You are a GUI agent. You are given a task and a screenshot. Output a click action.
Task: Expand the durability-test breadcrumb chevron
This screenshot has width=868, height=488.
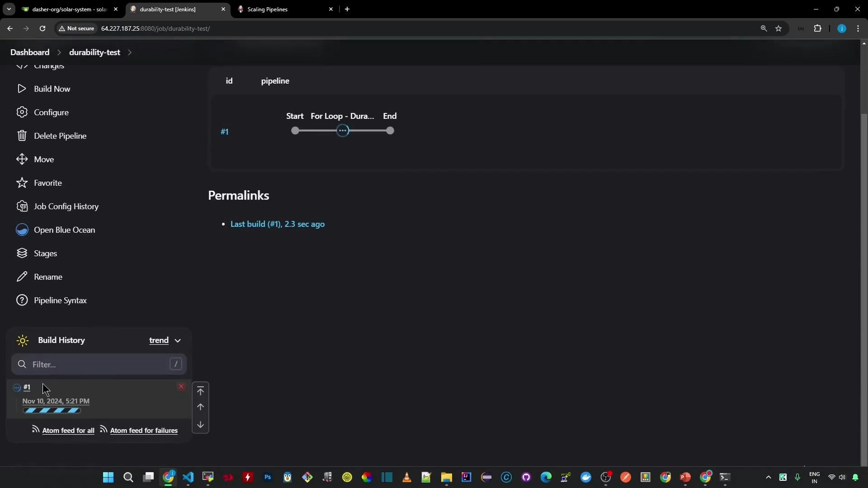130,52
